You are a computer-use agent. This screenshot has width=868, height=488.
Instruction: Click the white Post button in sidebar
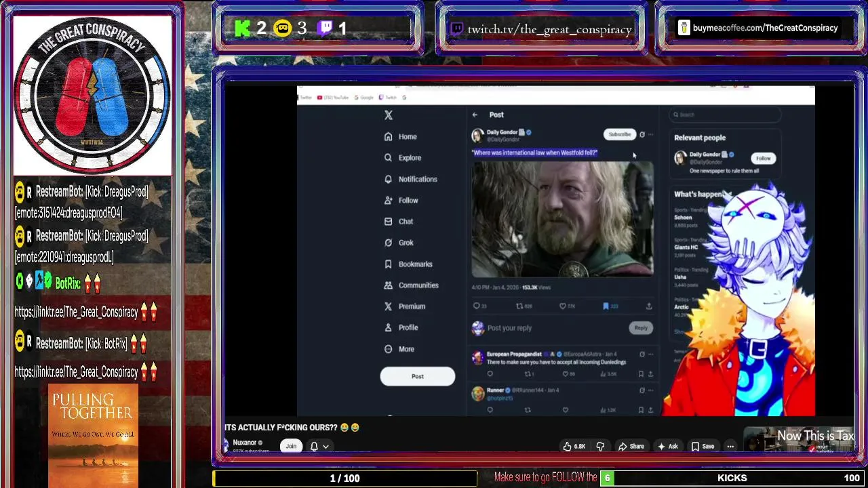417,376
